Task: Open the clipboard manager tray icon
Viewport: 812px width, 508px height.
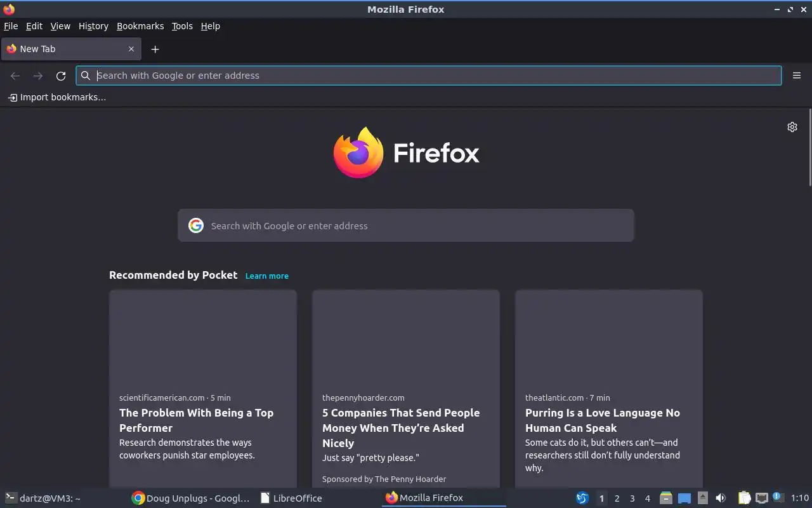Action: 744,498
